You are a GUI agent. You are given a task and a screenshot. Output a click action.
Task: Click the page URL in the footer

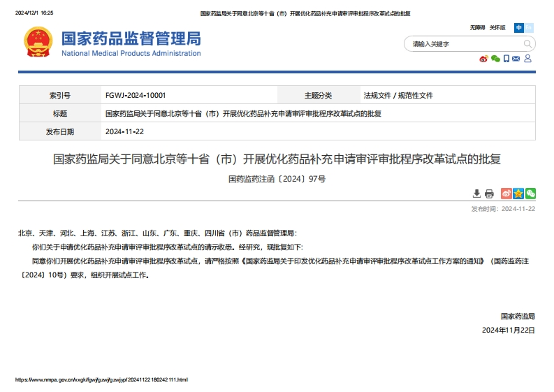102,379
